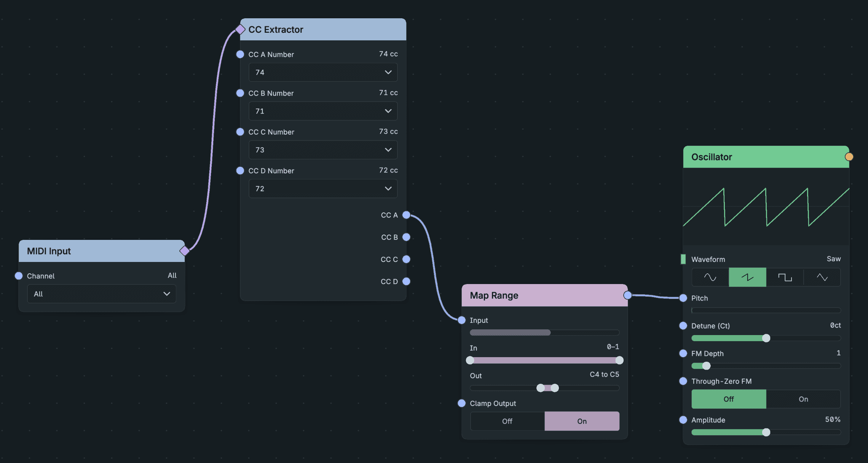868x463 pixels.
Task: Select the Oscillator node title bar
Action: point(766,157)
